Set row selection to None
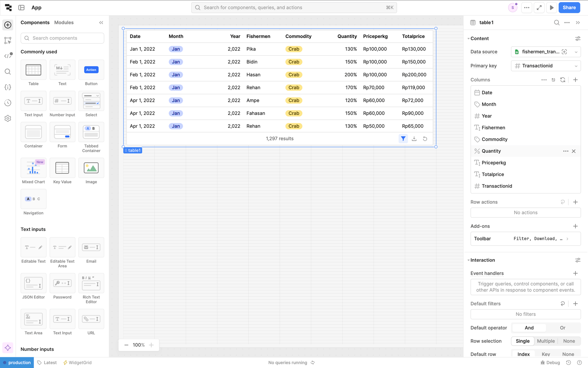The image size is (588, 368). click(x=569, y=341)
